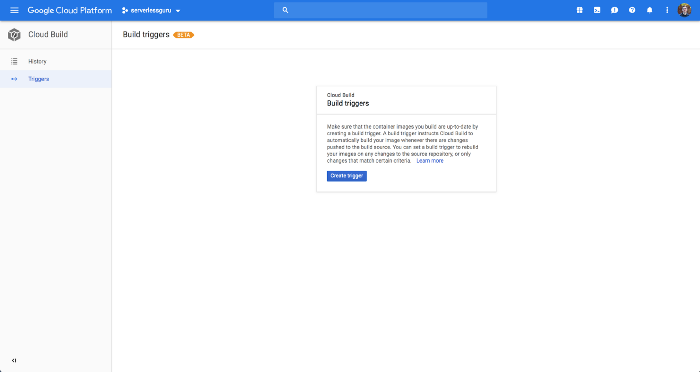Select the Triggers menu item

tap(56, 79)
